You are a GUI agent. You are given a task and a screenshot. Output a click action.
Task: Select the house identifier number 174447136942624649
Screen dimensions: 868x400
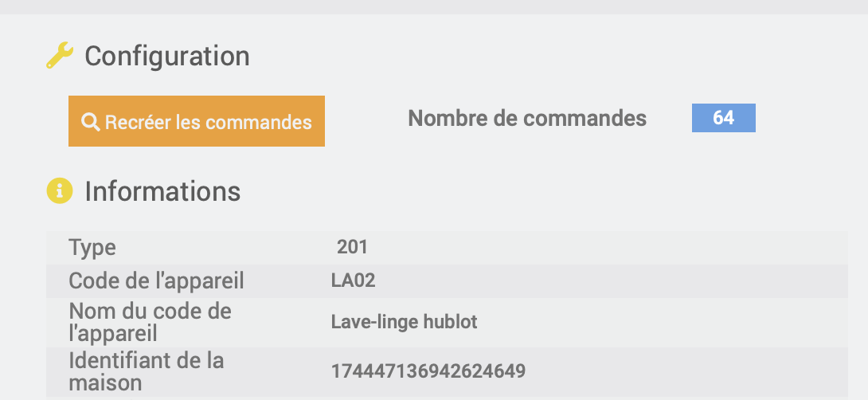pyautogui.click(x=428, y=371)
